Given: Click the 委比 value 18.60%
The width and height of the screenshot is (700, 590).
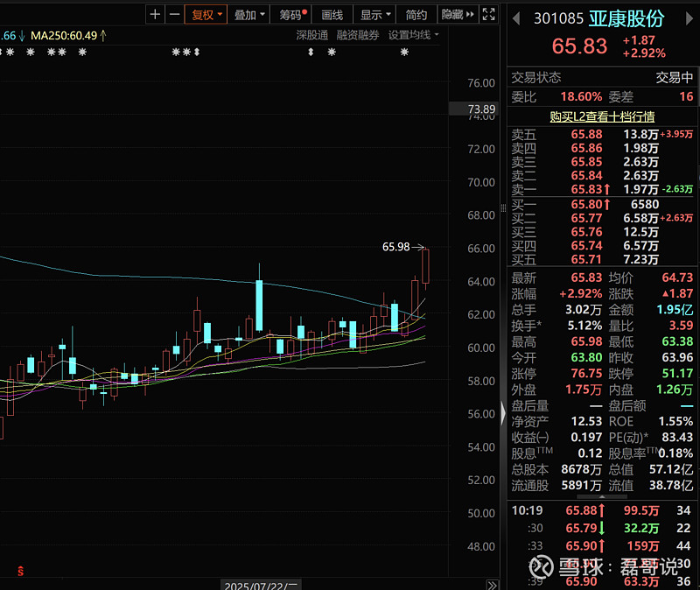Looking at the screenshot, I should point(581,97).
